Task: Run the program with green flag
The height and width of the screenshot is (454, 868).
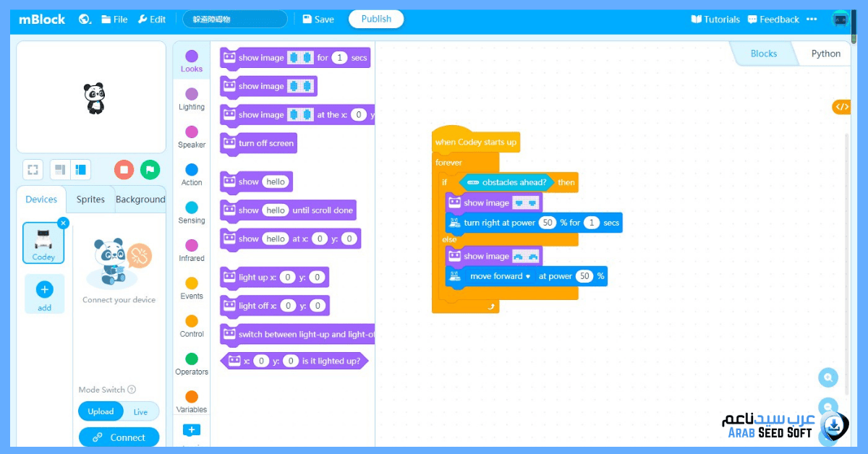Action: (150, 170)
